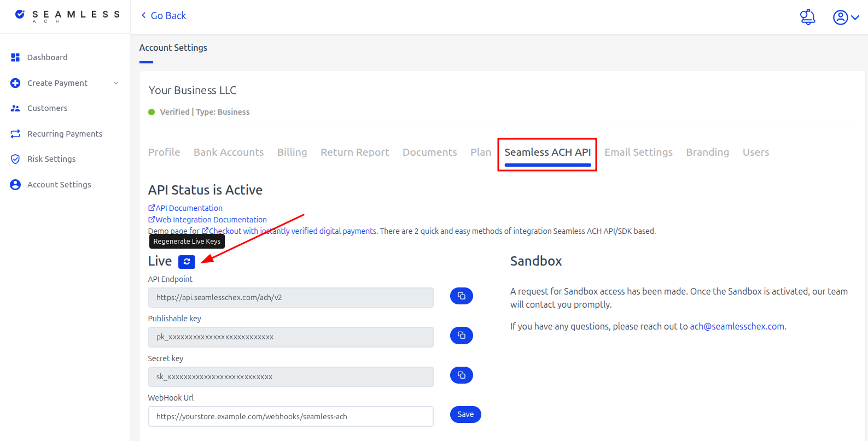This screenshot has width=868, height=441.
Task: Copy the API Endpoint URL
Action: click(462, 296)
